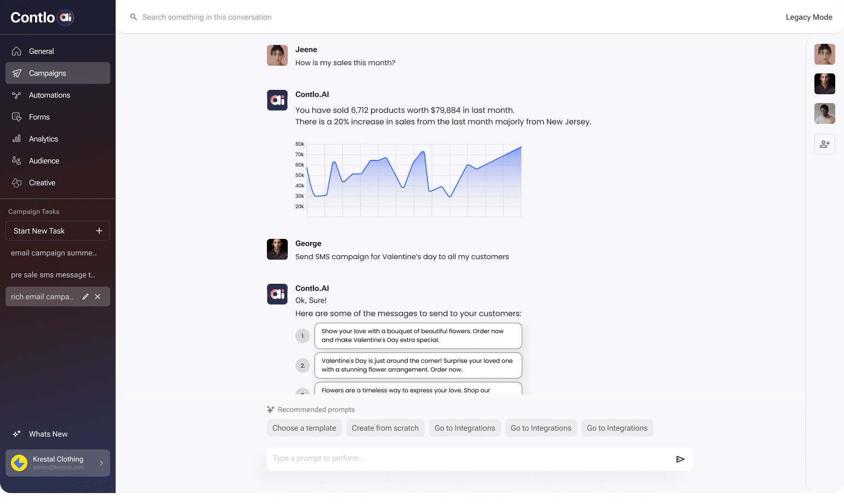Open the Forms section
Screen dimensions: 844x504
point(39,117)
